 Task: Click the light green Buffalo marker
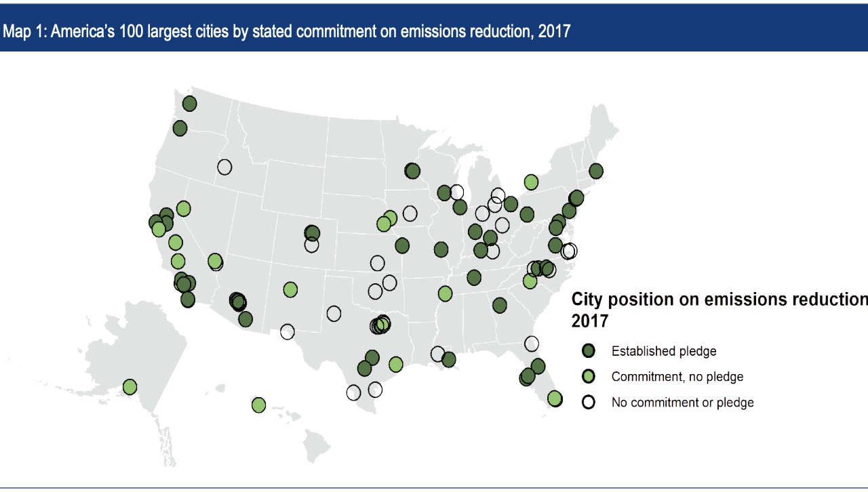click(x=531, y=182)
